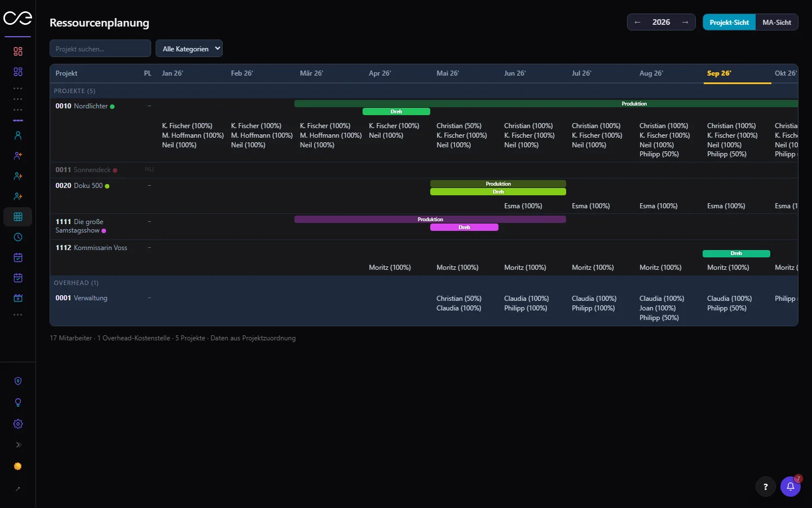The image size is (812, 508).
Task: Collapse the PROJEKTE (5) group header
Action: pyautogui.click(x=424, y=91)
